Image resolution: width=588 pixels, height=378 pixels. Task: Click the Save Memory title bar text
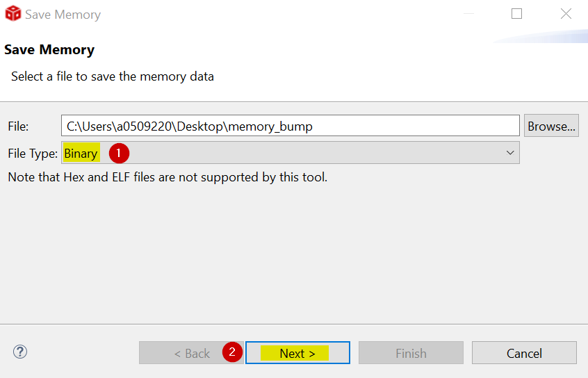[63, 14]
